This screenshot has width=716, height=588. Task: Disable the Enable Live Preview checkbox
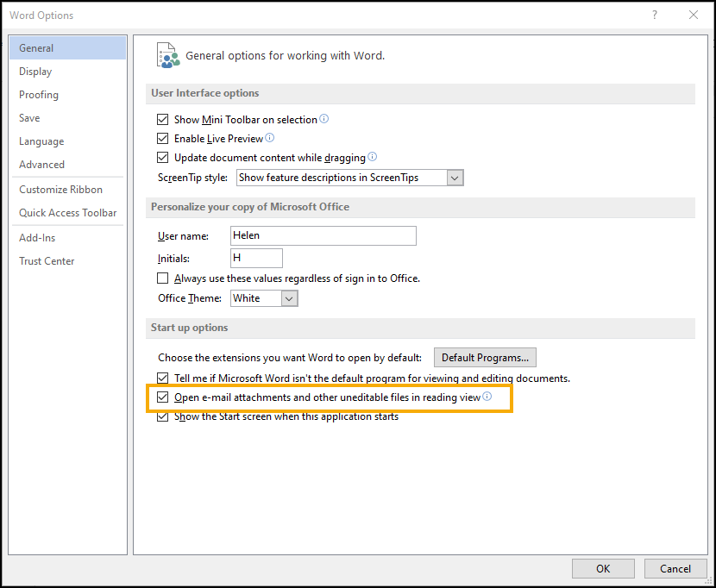click(163, 139)
